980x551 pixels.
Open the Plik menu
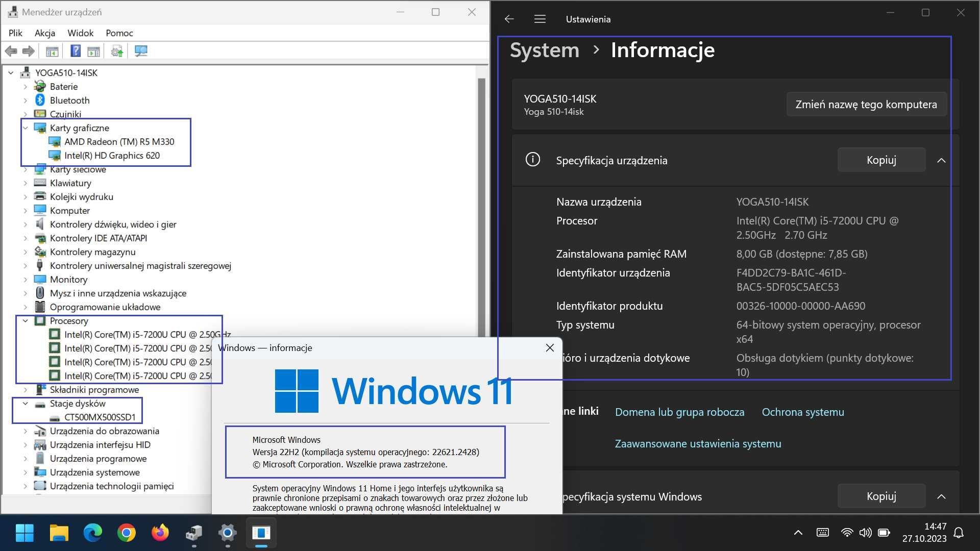15,33
